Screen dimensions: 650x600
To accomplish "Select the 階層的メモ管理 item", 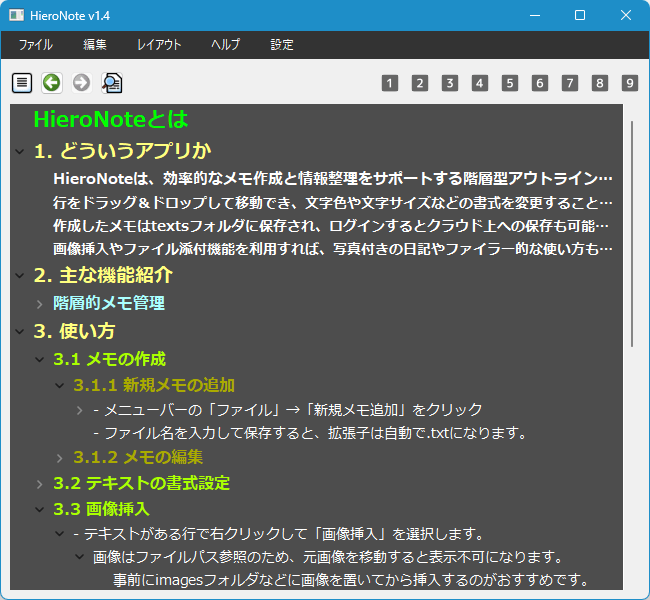I will (109, 303).
